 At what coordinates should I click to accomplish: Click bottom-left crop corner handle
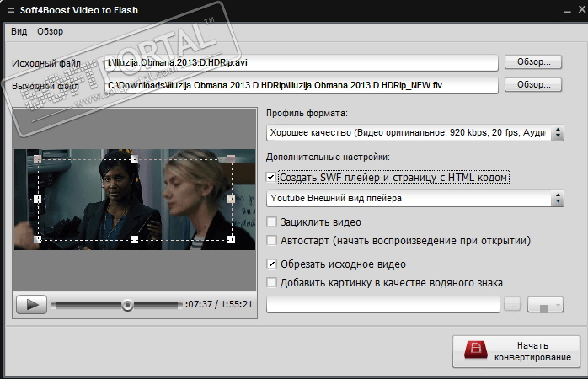click(x=38, y=239)
